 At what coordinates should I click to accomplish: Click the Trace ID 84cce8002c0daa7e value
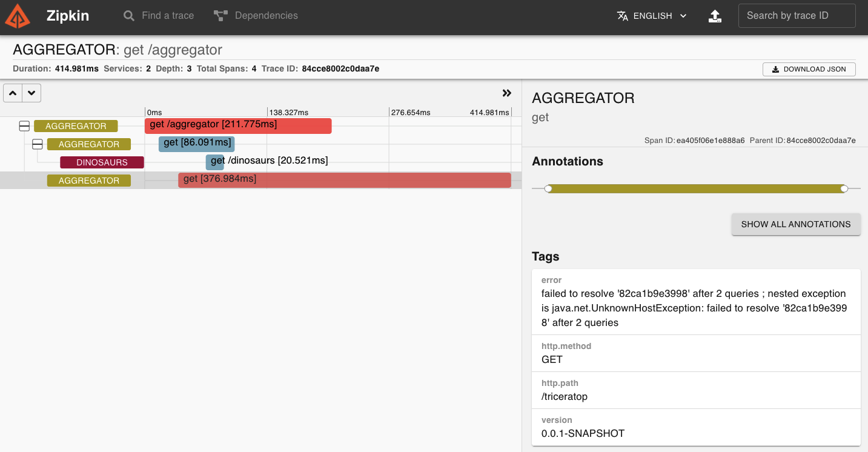tap(340, 68)
